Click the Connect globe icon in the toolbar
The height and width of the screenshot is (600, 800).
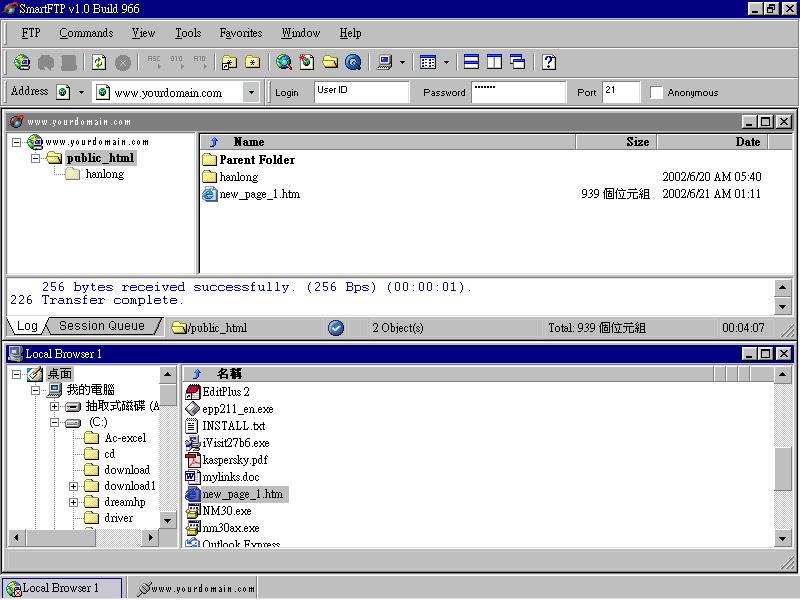22,62
